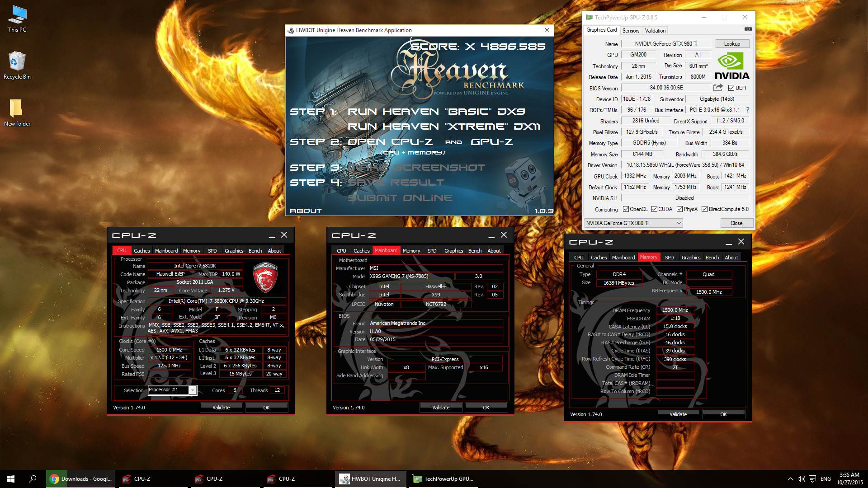Click the GPU-Z BIOS export share icon
Viewport: 868px width, 488px height.
pyautogui.click(x=718, y=88)
